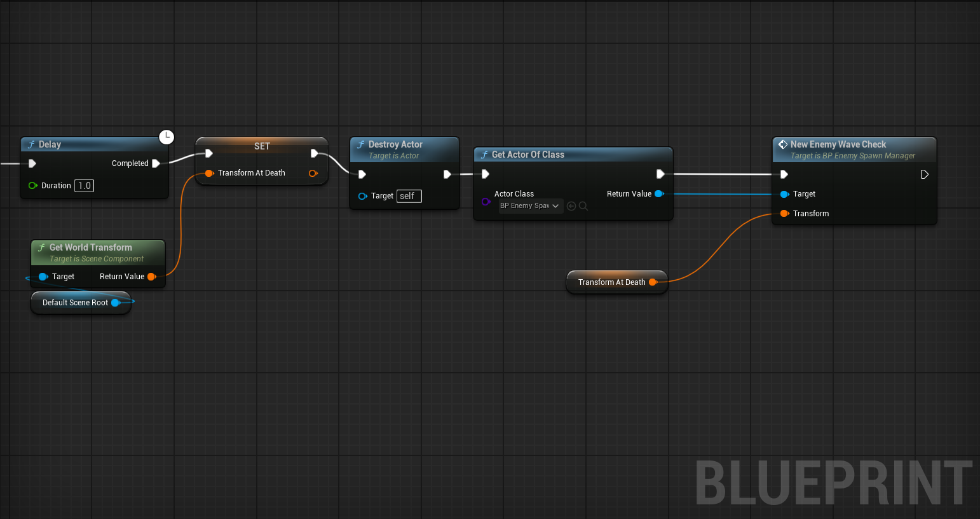980x519 pixels.
Task: Click the use-selected-asset arrow icon next to class dropdown
Action: click(571, 206)
